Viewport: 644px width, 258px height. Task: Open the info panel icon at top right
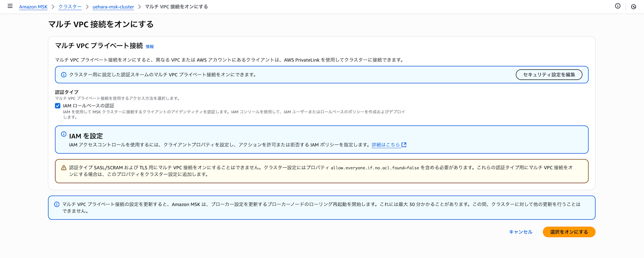(x=618, y=6)
